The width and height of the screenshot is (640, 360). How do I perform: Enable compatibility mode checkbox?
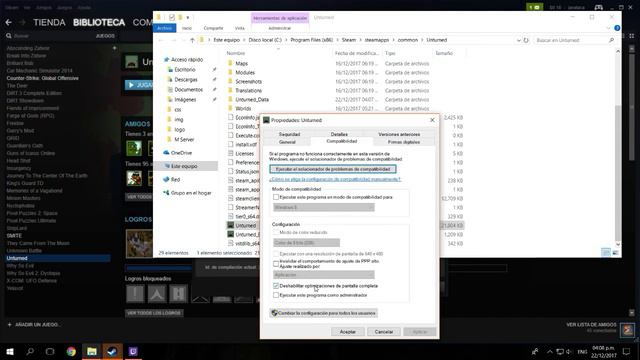coord(276,197)
